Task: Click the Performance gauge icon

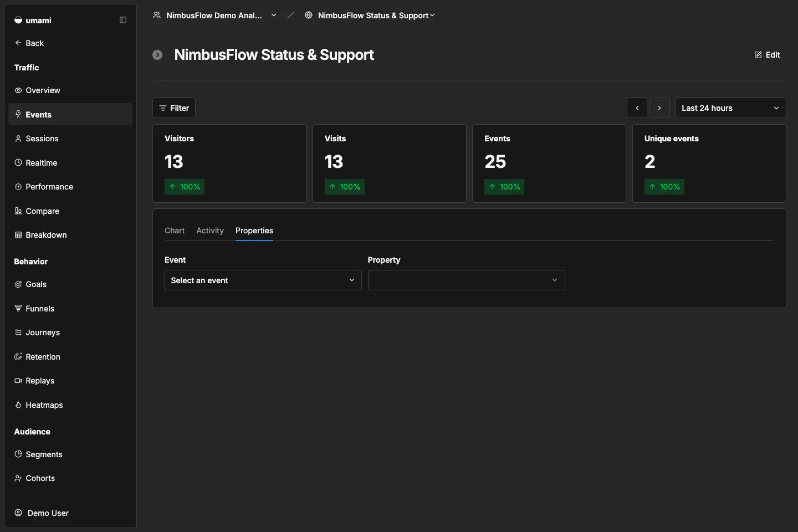Action: [x=18, y=187]
